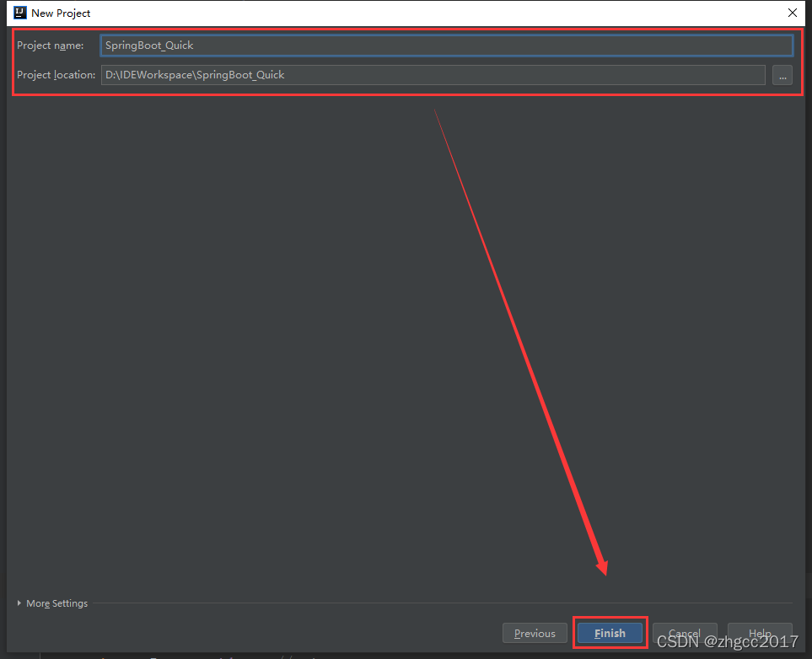Click Finish to create the project
The width and height of the screenshot is (812, 659).
(x=610, y=633)
